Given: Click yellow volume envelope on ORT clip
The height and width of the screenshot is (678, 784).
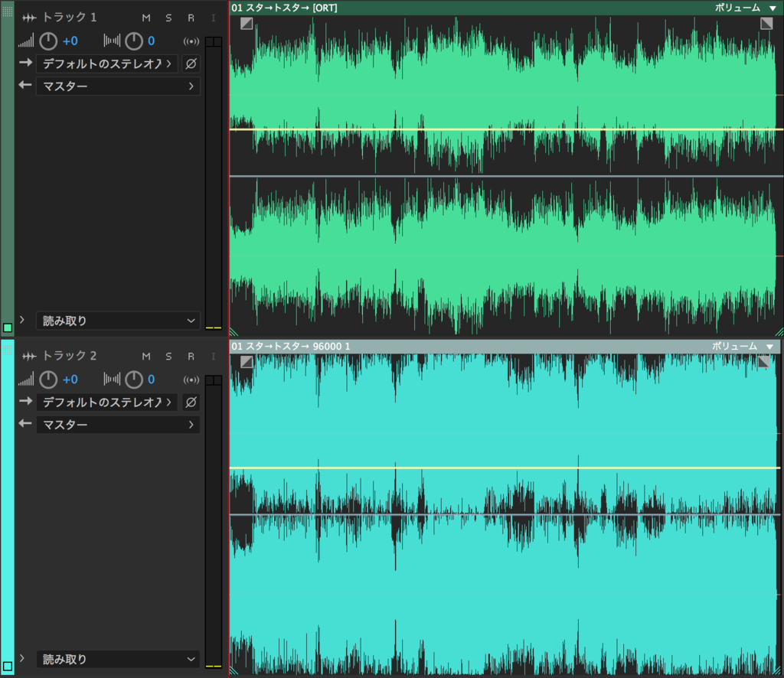Looking at the screenshot, I should (506, 129).
